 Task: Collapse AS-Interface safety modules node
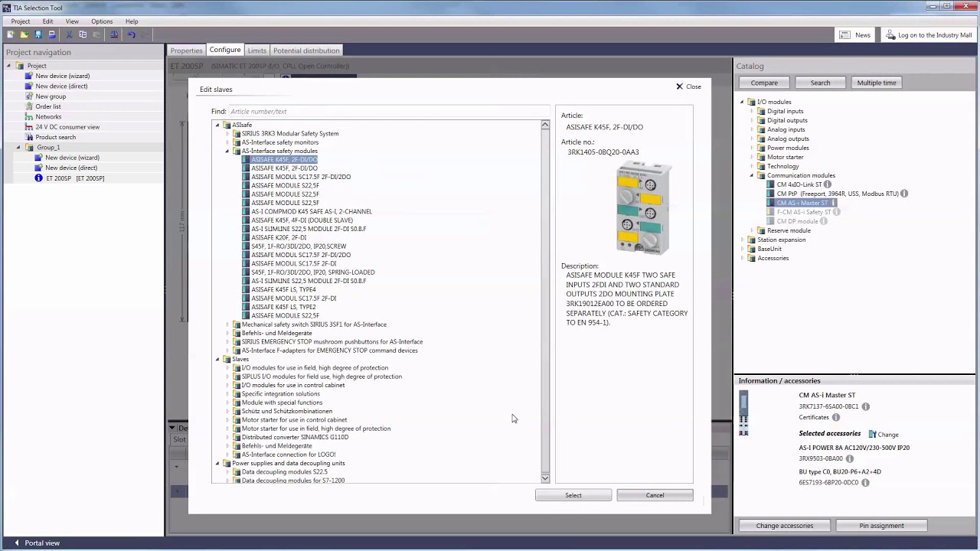coord(227,151)
